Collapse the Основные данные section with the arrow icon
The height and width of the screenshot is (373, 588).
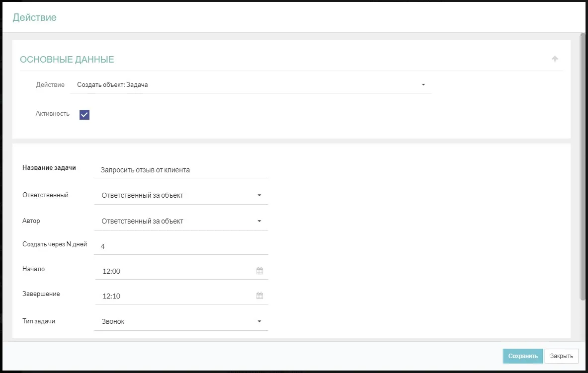[555, 59]
